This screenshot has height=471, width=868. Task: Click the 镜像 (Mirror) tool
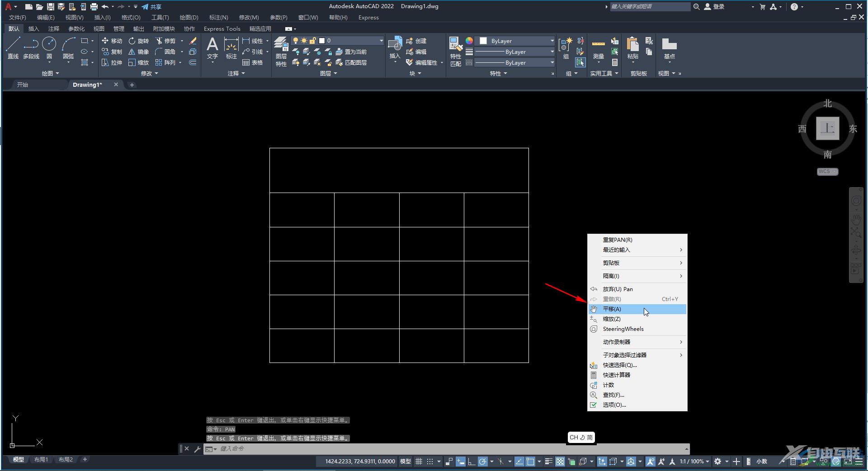[x=138, y=52]
